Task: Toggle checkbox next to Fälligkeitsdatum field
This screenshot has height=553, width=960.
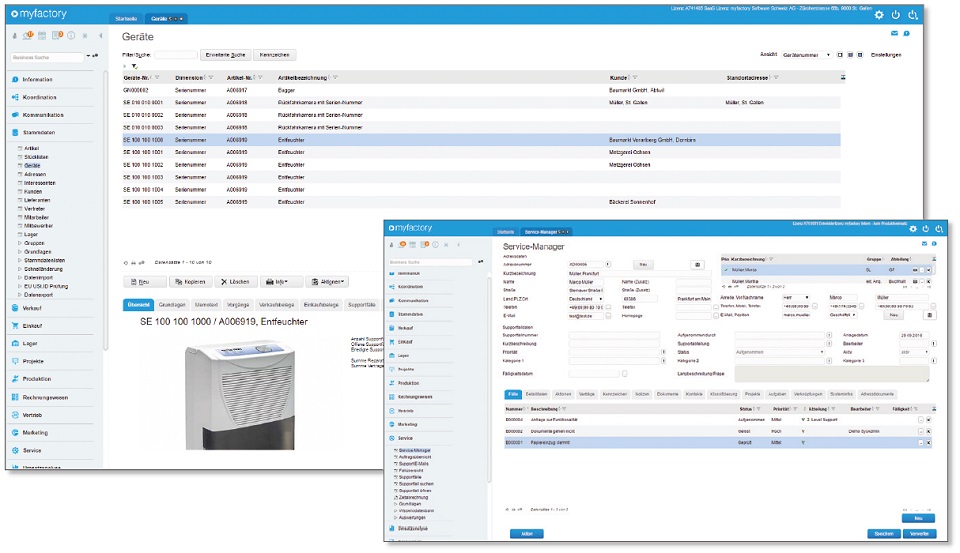Action: (x=624, y=374)
